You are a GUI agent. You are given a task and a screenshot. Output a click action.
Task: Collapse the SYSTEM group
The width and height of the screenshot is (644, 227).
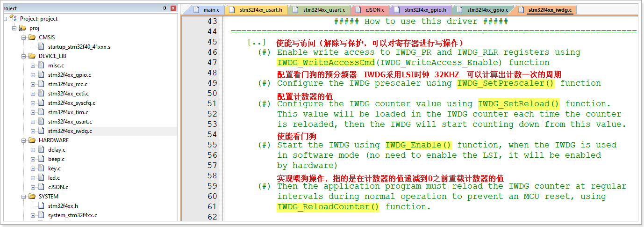pos(24,197)
